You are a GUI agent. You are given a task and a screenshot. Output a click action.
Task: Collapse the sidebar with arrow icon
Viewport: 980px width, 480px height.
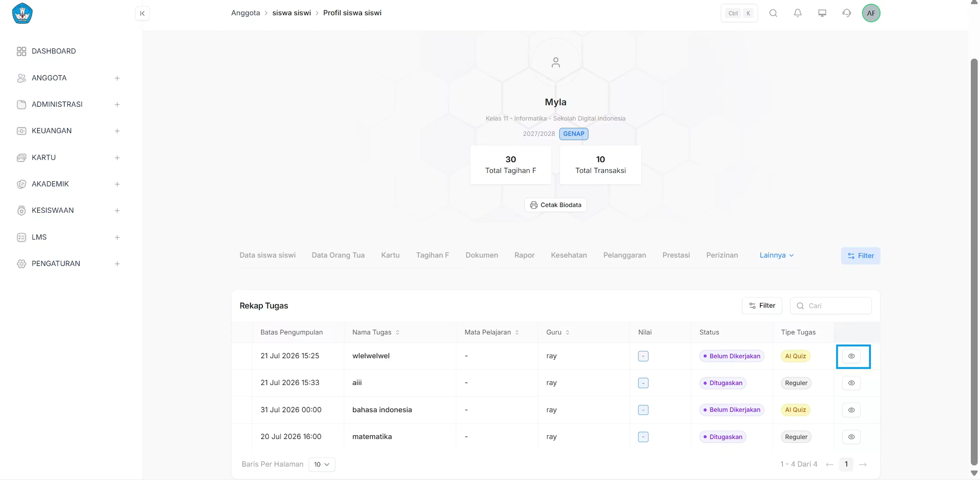pos(142,13)
